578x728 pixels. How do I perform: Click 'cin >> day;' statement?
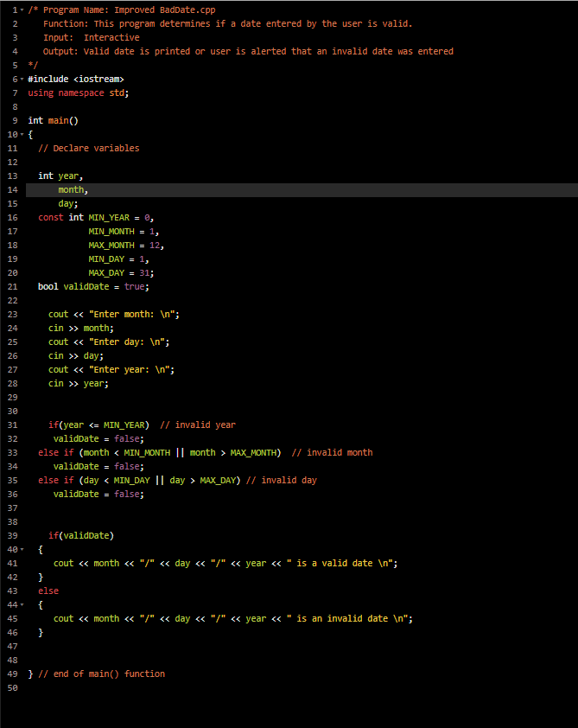tap(76, 355)
